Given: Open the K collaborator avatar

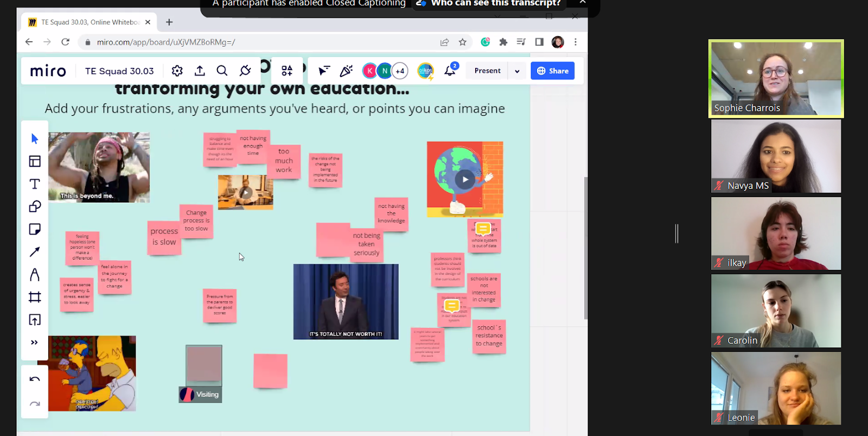Looking at the screenshot, I should (369, 71).
